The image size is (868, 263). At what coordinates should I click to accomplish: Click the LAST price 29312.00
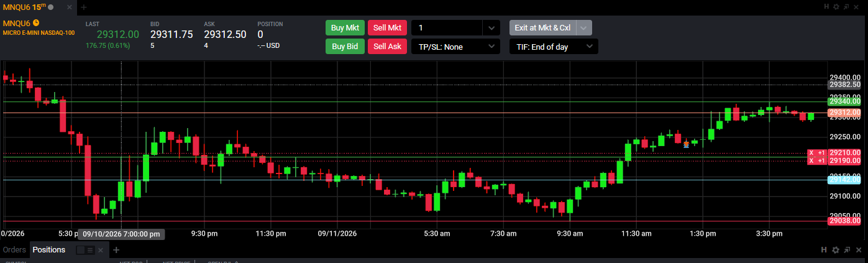[x=119, y=34]
